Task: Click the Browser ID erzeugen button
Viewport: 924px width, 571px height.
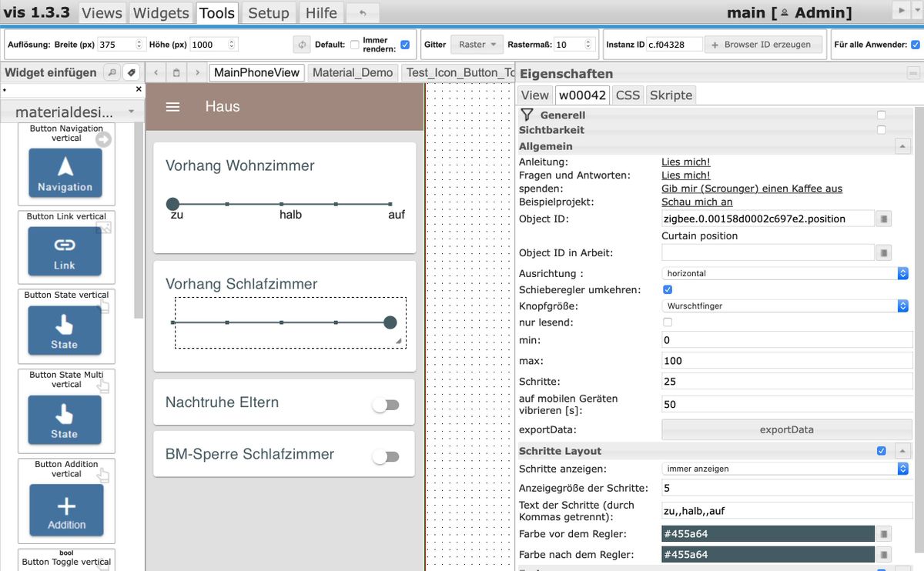Action: [x=763, y=45]
